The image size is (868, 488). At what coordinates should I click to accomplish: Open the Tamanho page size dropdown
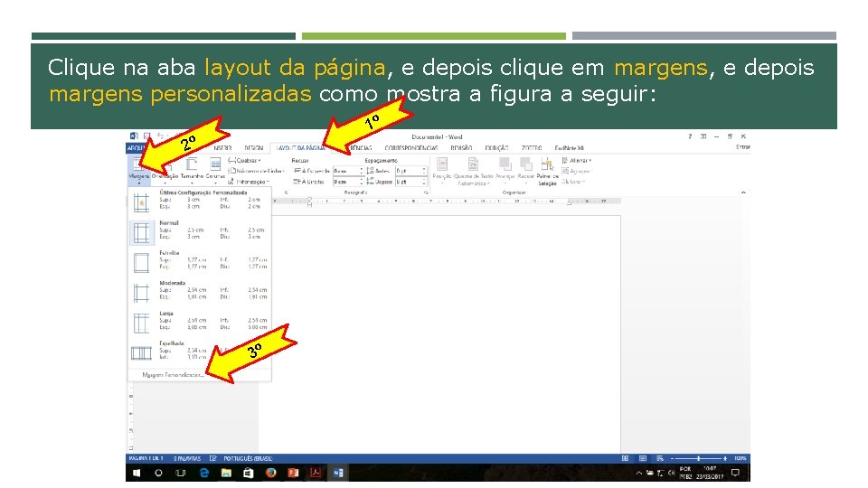click(192, 170)
